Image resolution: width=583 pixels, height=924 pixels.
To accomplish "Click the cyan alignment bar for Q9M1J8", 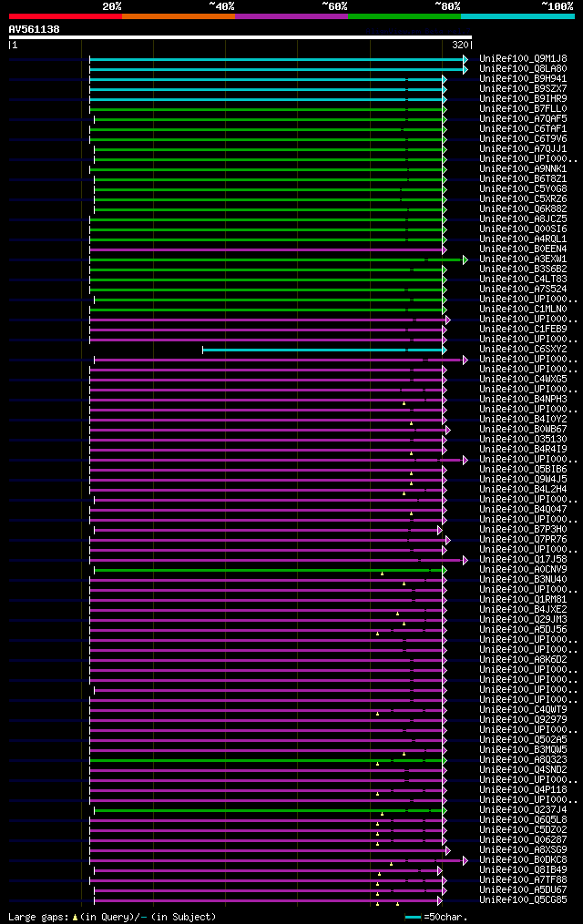I will coord(278,59).
